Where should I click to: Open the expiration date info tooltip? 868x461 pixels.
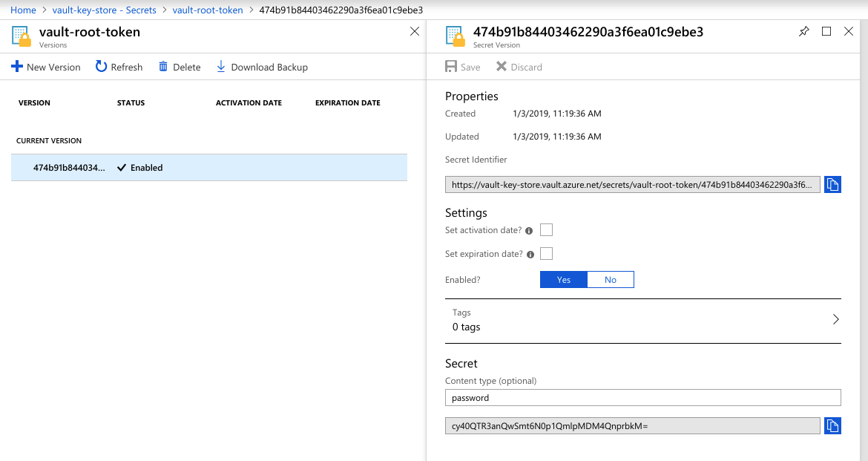pos(530,254)
